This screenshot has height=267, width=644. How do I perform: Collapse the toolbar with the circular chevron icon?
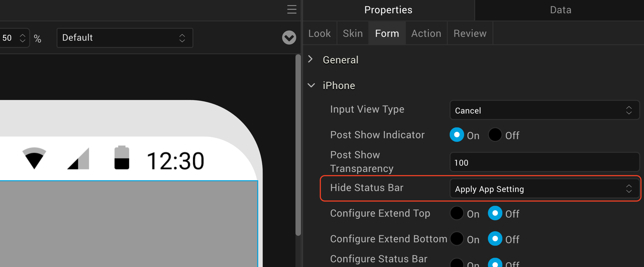pos(289,38)
